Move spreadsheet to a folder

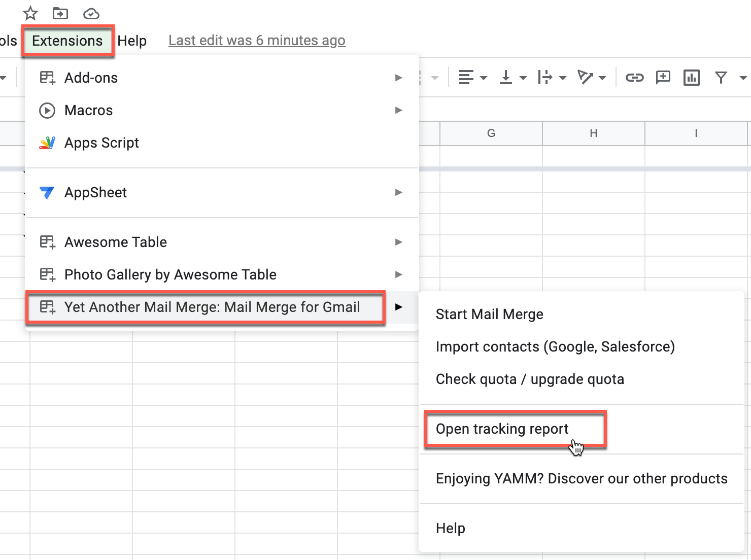coord(60,14)
